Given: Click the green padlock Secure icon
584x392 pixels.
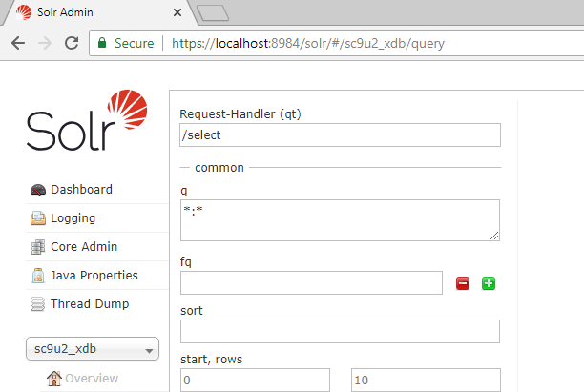Looking at the screenshot, I should (x=102, y=43).
